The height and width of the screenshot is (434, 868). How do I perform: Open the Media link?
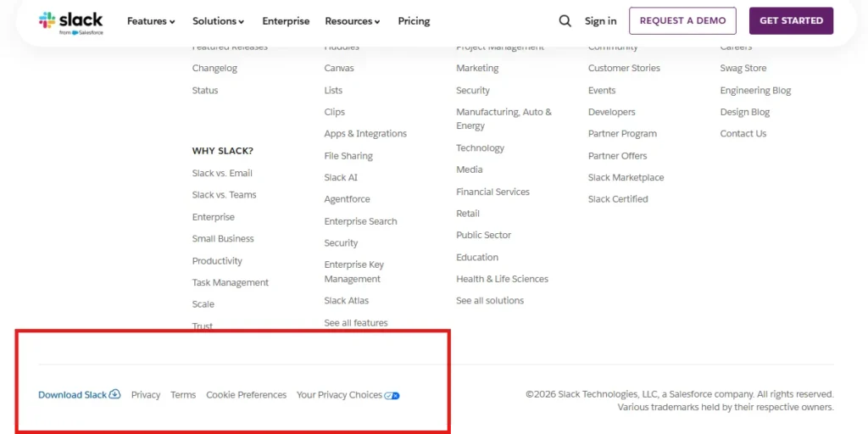(x=470, y=170)
